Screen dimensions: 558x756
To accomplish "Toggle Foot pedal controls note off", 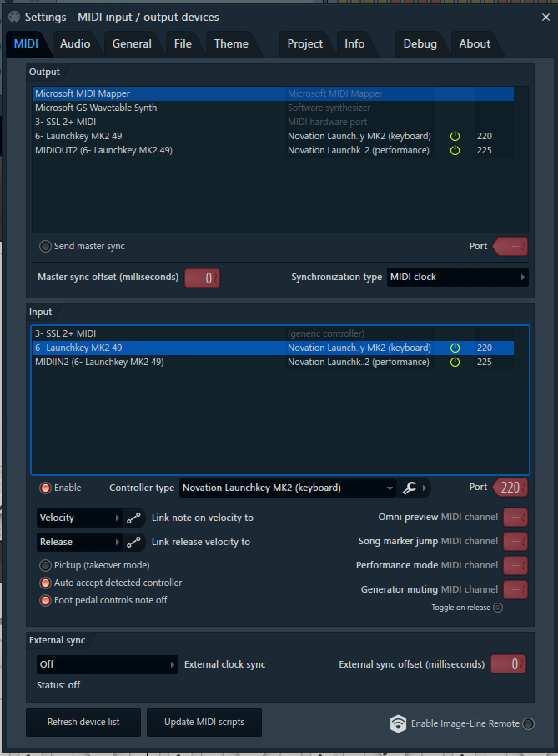I will click(x=45, y=600).
